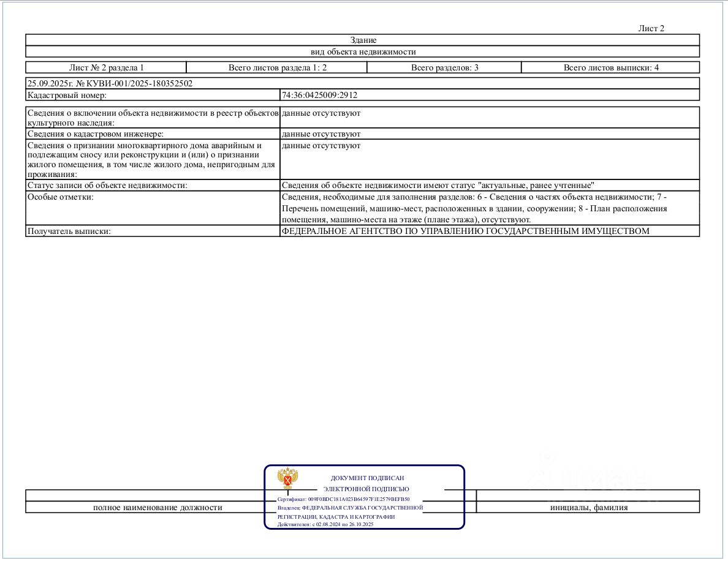728x561 pixels.
Task: Click the 'Владелец: ФЕДЕРАЛЬНАЯ СЛУЖБА ГОСУДАРСТВЕННОЙ' line
Action: (x=350, y=508)
